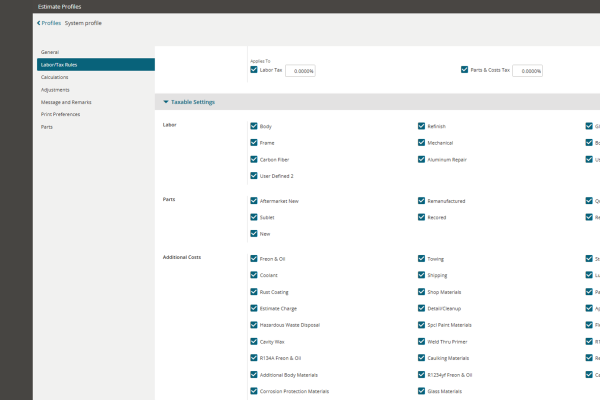Screen dimensions: 600x400
Task: Toggle the Body labor checkbox
Action: [x=254, y=126]
